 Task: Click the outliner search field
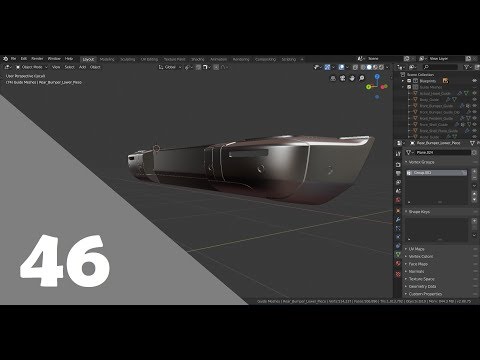440,67
